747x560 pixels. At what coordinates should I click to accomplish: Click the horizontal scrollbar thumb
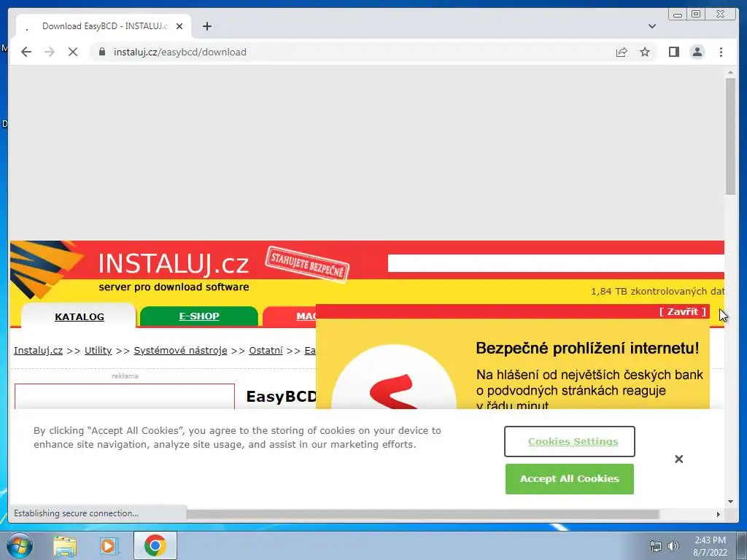[x=422, y=514]
